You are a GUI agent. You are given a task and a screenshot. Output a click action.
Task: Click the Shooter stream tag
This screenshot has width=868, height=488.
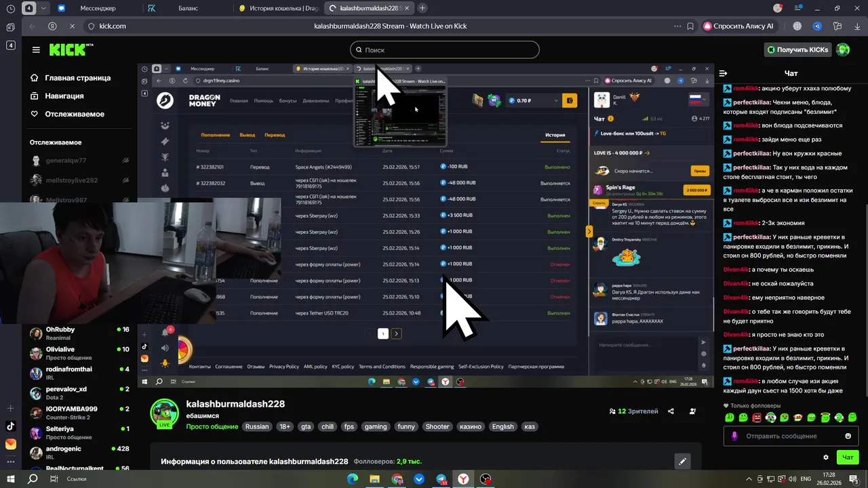437,427
